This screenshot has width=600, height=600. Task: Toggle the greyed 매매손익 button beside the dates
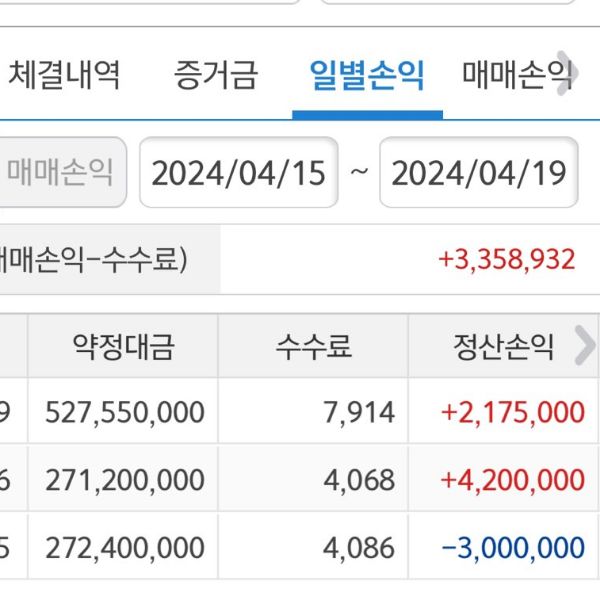click(61, 173)
